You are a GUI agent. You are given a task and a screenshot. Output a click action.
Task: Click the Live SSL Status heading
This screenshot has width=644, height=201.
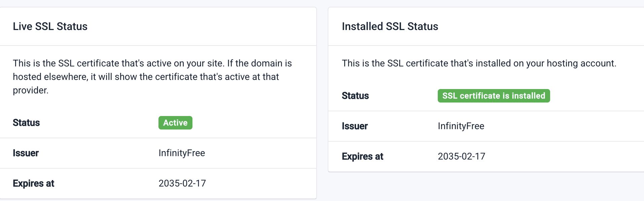tap(50, 26)
